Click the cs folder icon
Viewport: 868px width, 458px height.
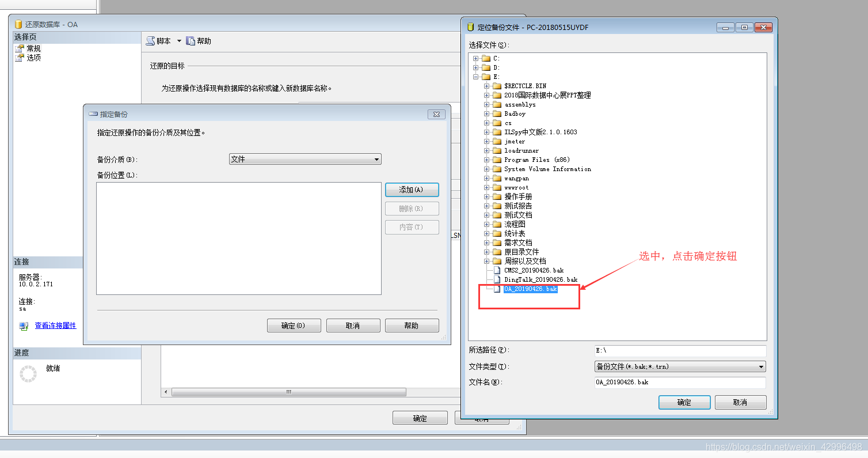pos(497,123)
